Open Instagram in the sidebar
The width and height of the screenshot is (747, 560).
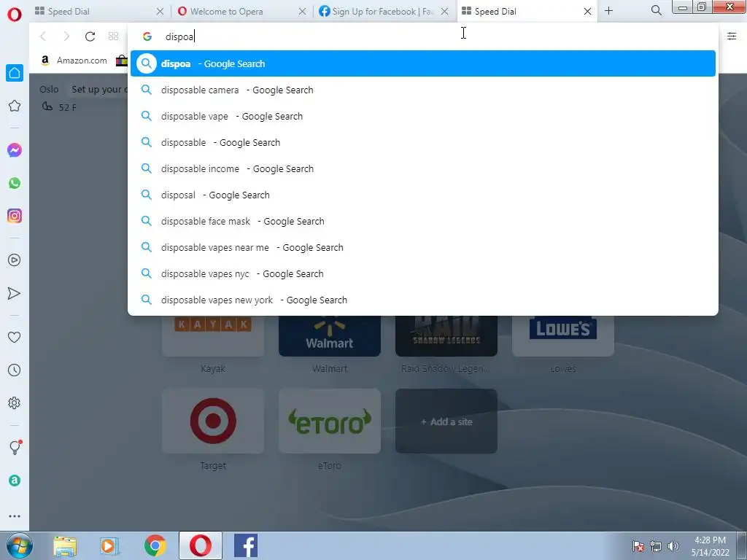coord(15,216)
